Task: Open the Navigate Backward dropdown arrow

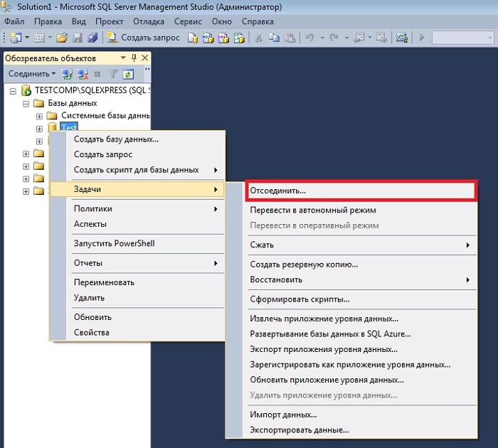Action: pyautogui.click(x=370, y=38)
